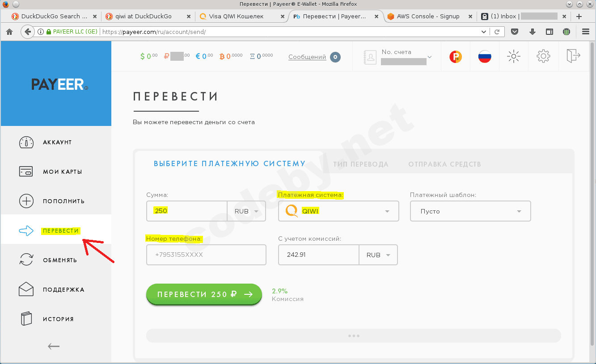
Task: Open Account via the gauge icon
Action: (26, 142)
